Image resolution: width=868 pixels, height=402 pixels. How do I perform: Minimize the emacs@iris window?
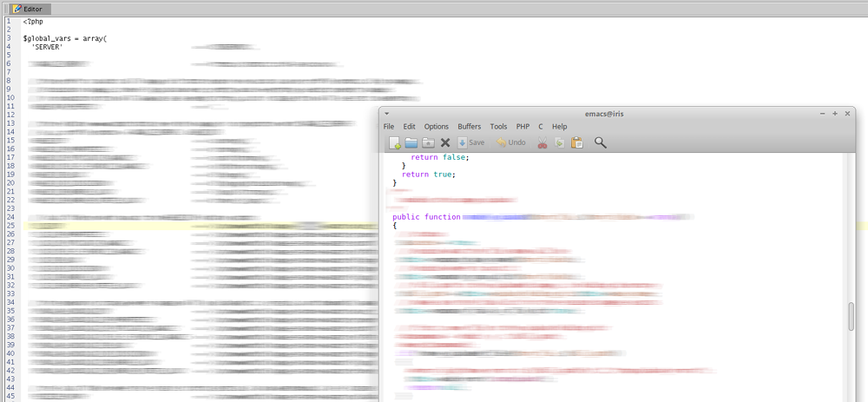(x=823, y=114)
